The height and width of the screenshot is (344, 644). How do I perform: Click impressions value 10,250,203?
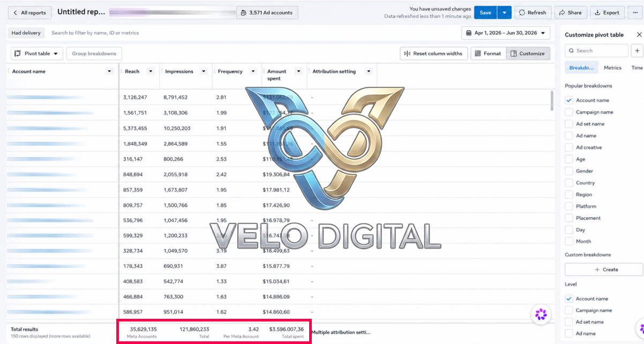(x=176, y=128)
